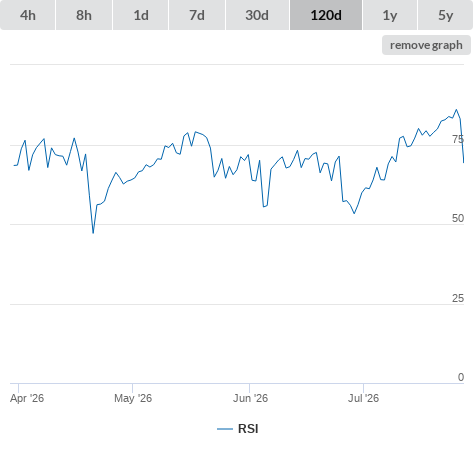Click the 25 y-axis value label
Screen dimensions: 474x455
coord(458,298)
